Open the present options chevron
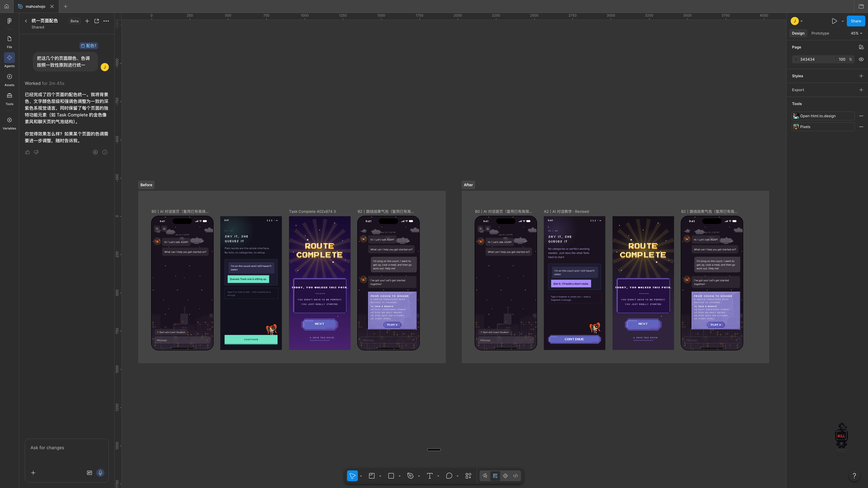The image size is (868, 488). 843,21
